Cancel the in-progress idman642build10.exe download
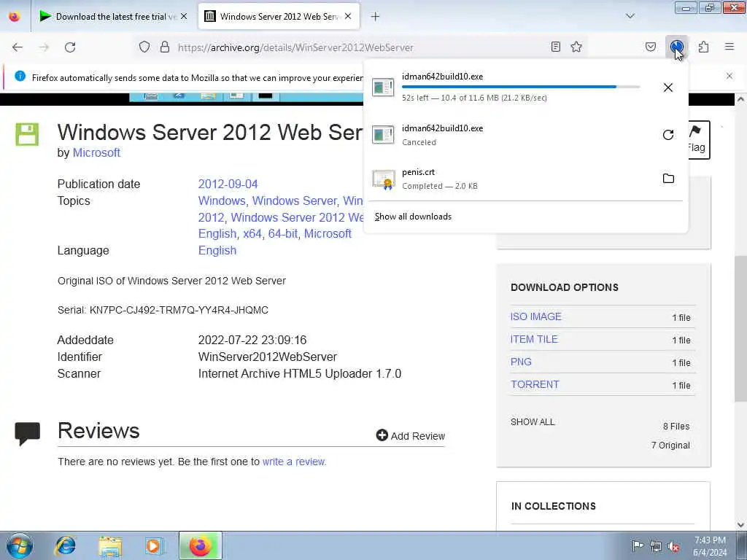The image size is (747, 560). (668, 87)
